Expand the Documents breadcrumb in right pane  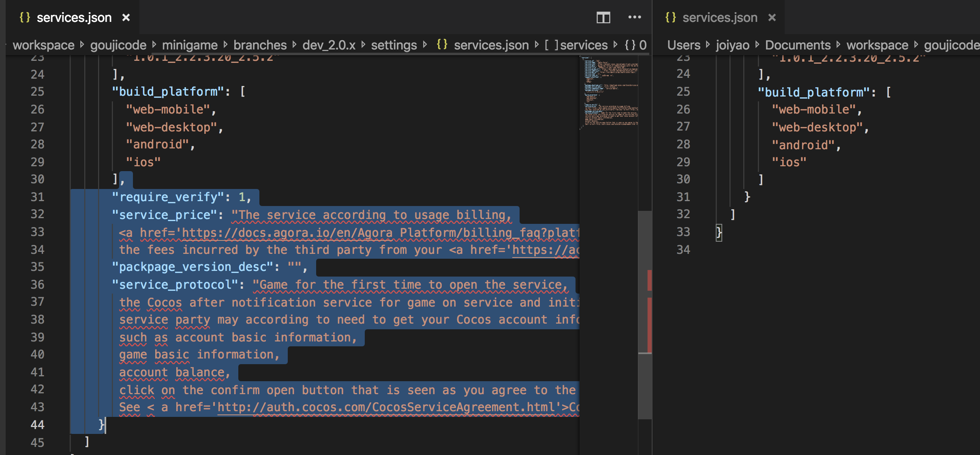pyautogui.click(x=798, y=45)
